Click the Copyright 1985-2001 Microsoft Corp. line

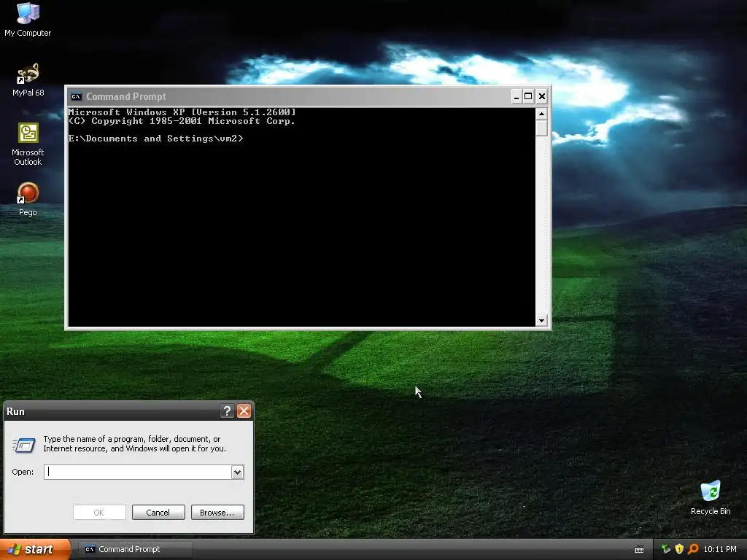[182, 121]
